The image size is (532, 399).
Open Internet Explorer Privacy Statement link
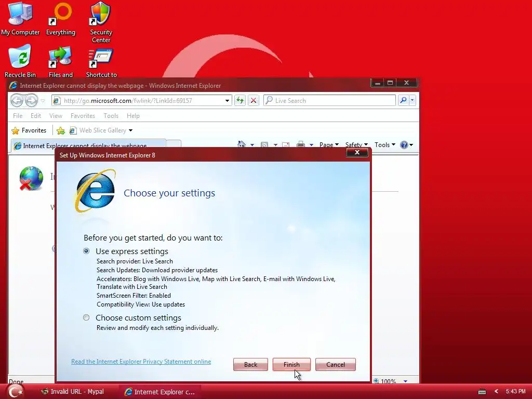(141, 362)
